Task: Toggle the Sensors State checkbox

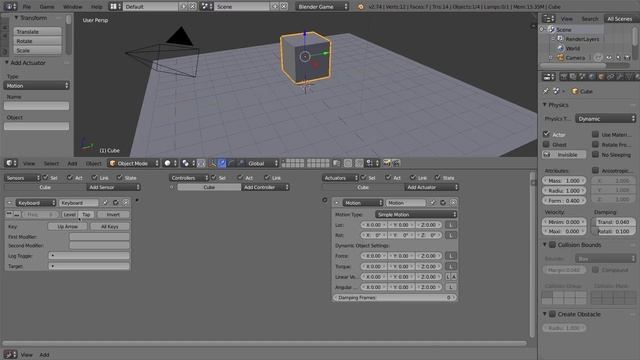Action: point(119,178)
